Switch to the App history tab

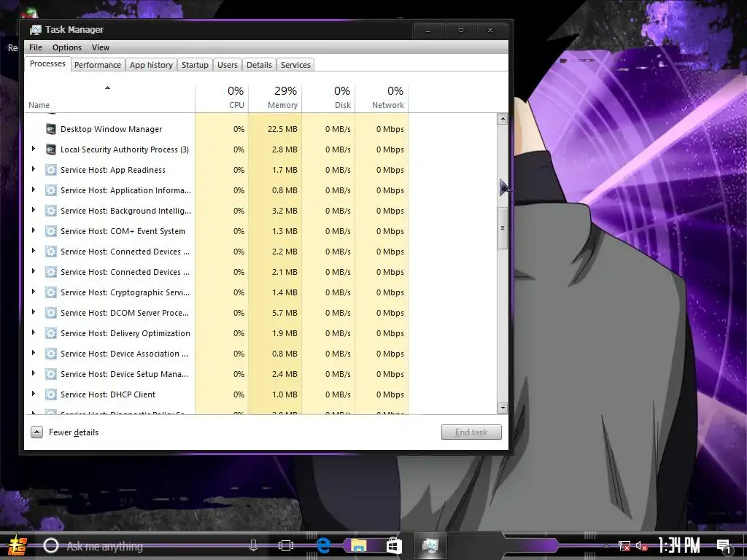coord(151,65)
